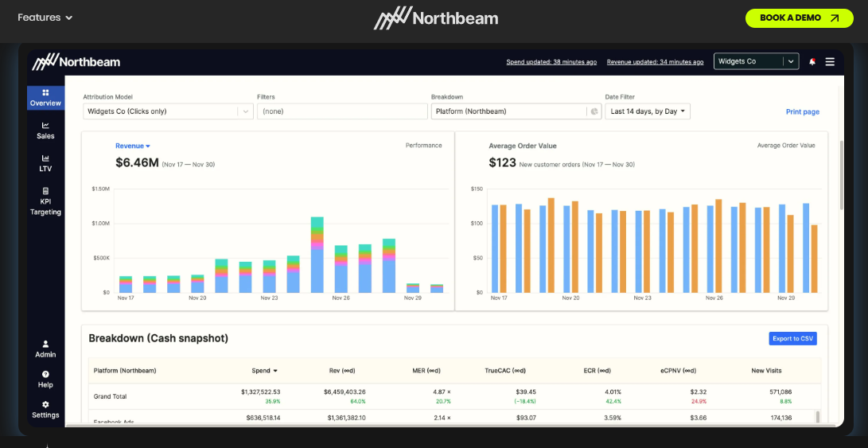Click the arrow icon on Book a Demo
This screenshot has width=868, height=448.
pos(835,18)
